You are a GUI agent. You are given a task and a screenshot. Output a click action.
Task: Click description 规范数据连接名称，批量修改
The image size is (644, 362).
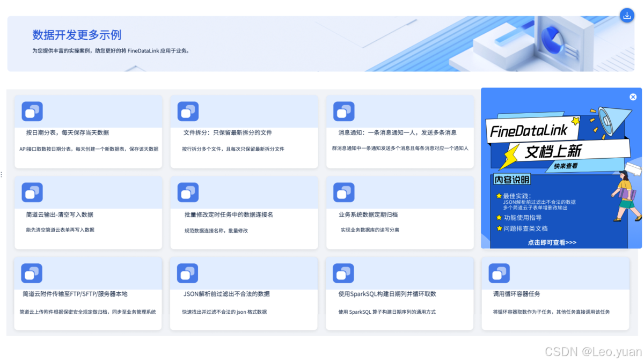point(216,231)
